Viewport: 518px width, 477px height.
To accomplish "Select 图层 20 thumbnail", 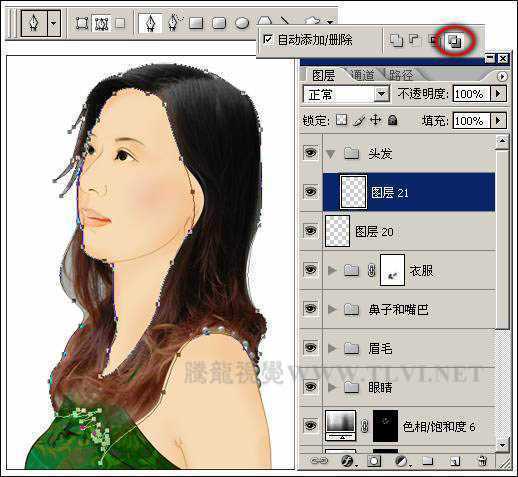I will click(x=337, y=231).
